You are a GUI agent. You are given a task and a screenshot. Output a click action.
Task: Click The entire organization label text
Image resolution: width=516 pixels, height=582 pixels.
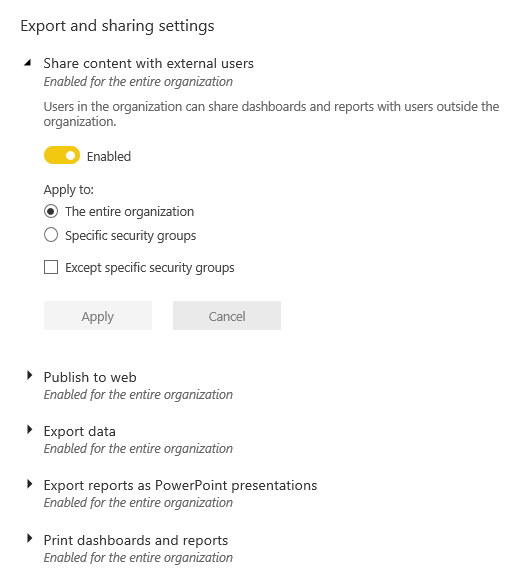coord(130,212)
